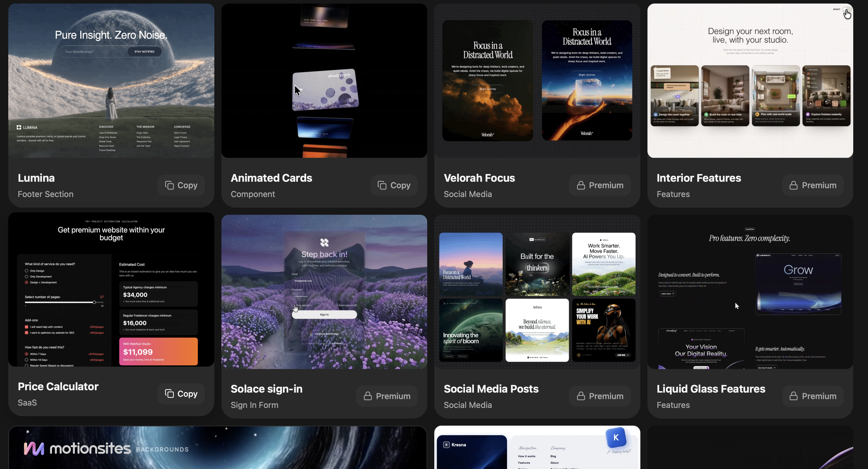This screenshot has width=868, height=469.
Task: Click the SaaS category label
Action: (x=27, y=402)
